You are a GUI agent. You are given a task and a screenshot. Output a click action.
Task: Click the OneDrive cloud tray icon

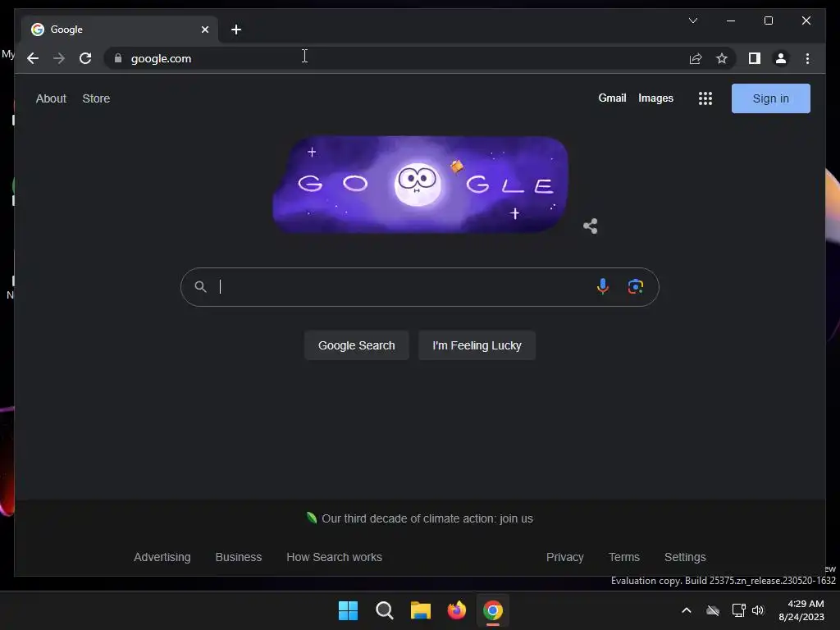(x=713, y=610)
